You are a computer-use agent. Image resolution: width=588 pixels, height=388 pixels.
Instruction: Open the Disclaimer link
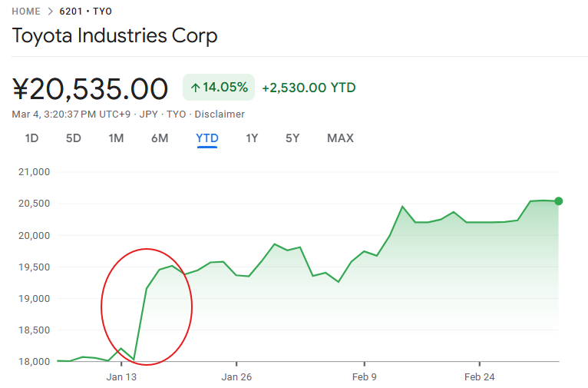point(220,114)
